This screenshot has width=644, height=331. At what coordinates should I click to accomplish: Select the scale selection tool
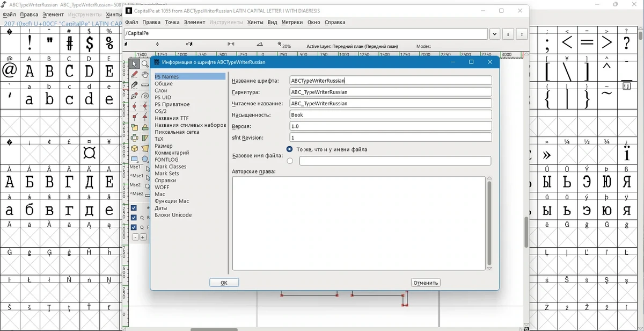134,127
